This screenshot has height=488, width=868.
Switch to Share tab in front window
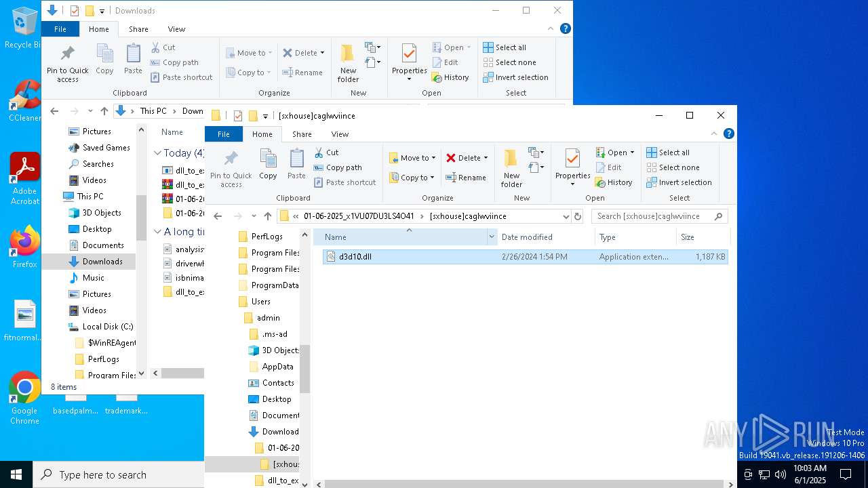coord(302,134)
